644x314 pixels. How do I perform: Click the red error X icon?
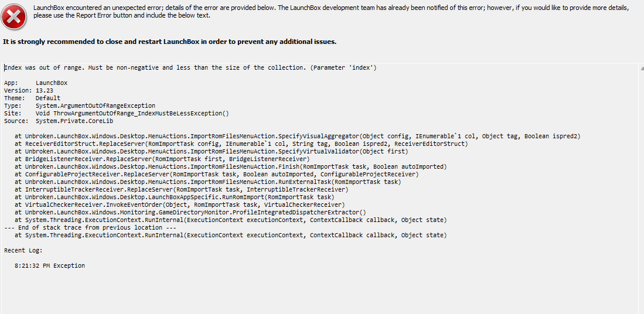point(14,17)
